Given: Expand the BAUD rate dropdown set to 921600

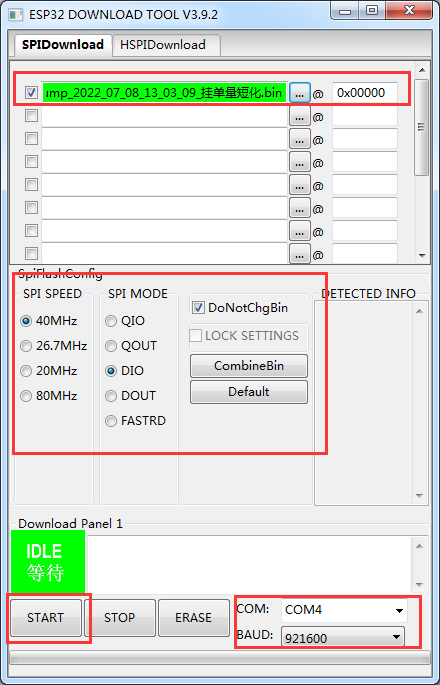Looking at the screenshot, I should [x=343, y=638].
